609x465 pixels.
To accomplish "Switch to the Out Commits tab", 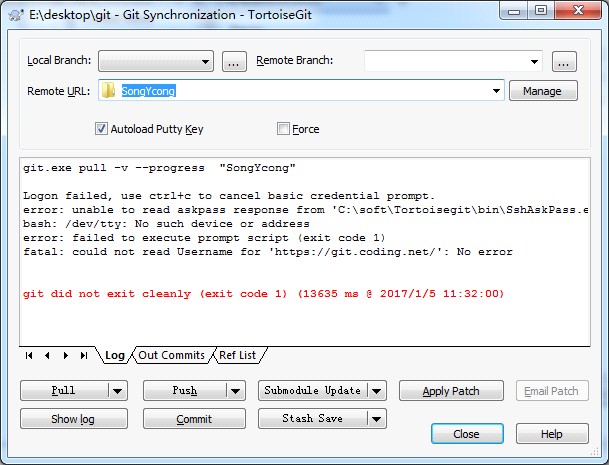I will [x=171, y=355].
